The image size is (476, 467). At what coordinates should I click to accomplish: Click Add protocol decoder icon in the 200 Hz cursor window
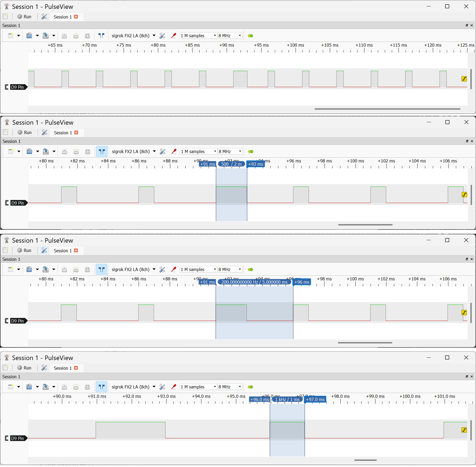point(250,270)
